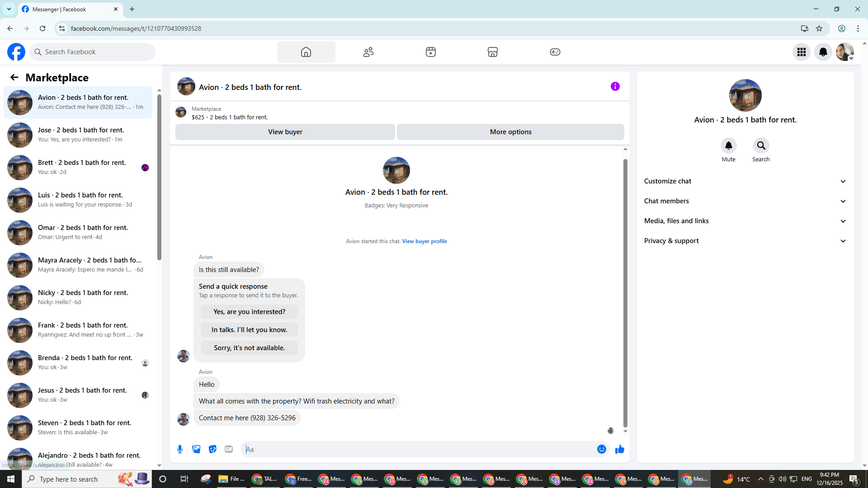Open chat with Mayra Aracely
The width and height of the screenshot is (868, 488).
click(78, 265)
